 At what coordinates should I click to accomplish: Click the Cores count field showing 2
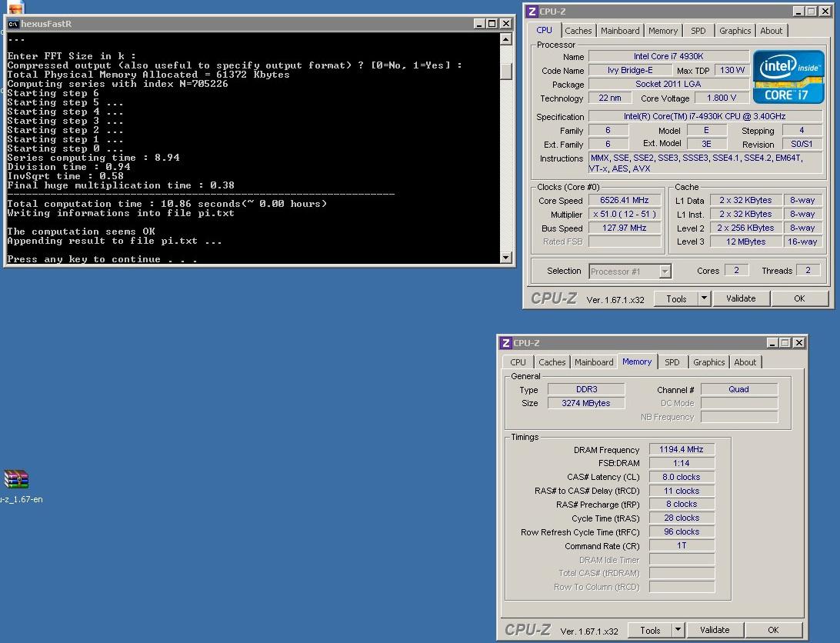tap(737, 271)
